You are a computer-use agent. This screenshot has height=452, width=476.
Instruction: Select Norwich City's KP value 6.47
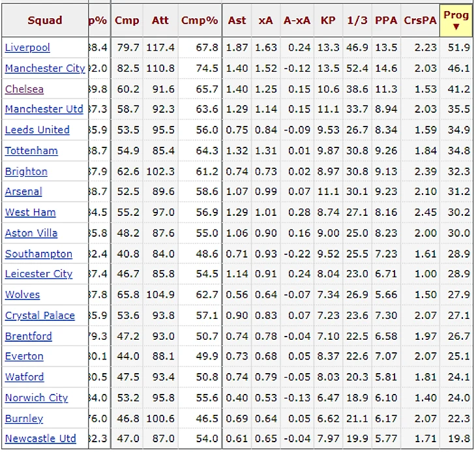[x=328, y=398]
